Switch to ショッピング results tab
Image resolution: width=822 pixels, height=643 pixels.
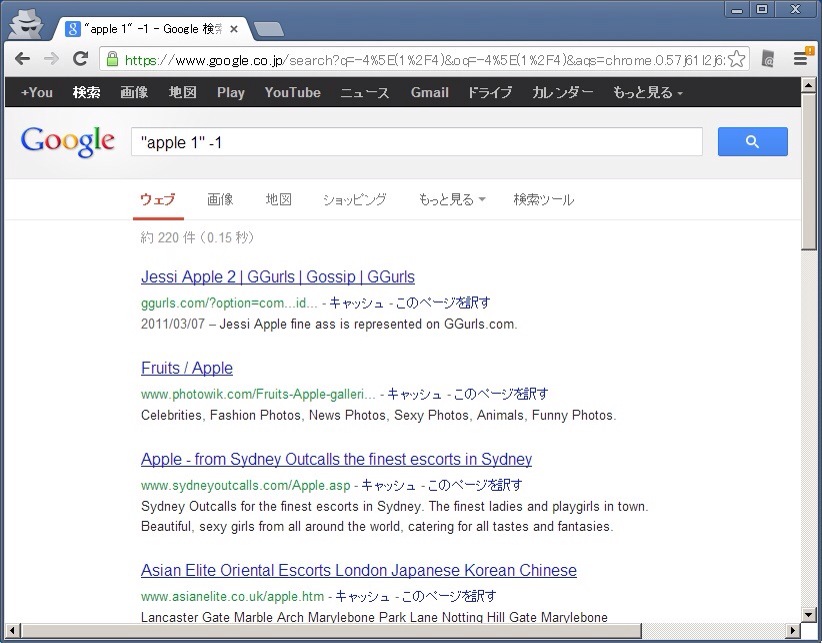tap(354, 200)
